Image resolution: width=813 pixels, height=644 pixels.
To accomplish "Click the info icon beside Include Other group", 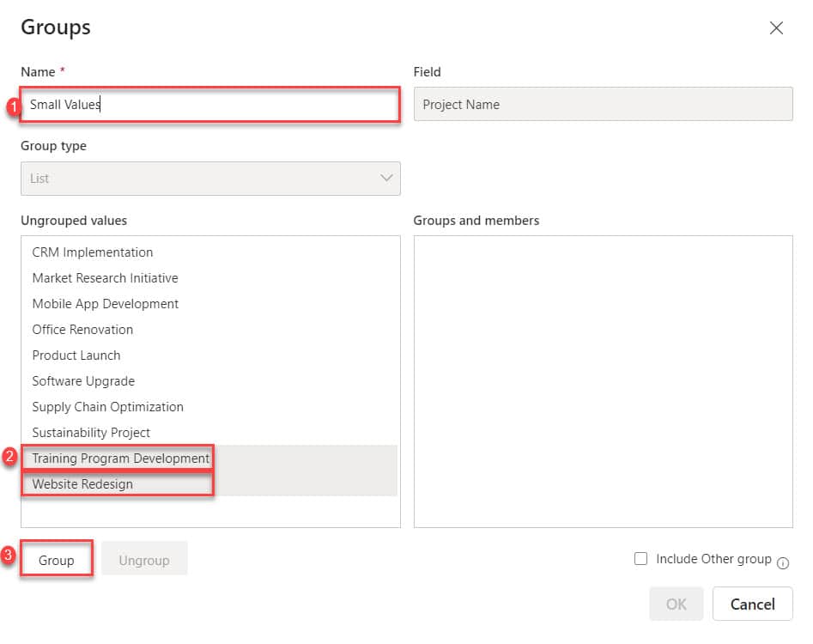I will [x=783, y=562].
